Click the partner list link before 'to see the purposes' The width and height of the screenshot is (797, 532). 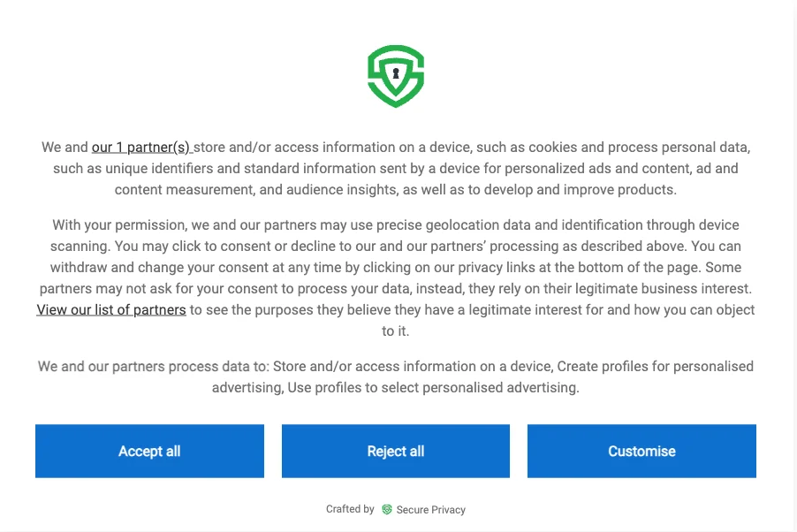110,309
